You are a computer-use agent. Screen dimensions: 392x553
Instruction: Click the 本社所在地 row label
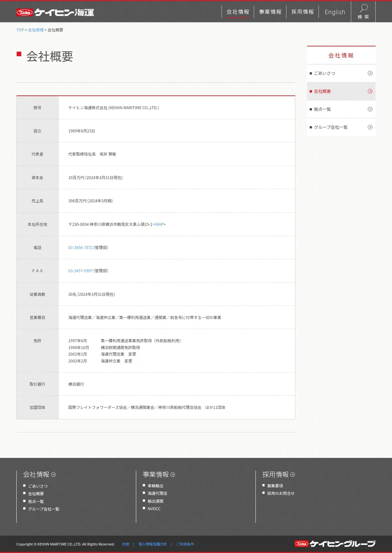(37, 224)
